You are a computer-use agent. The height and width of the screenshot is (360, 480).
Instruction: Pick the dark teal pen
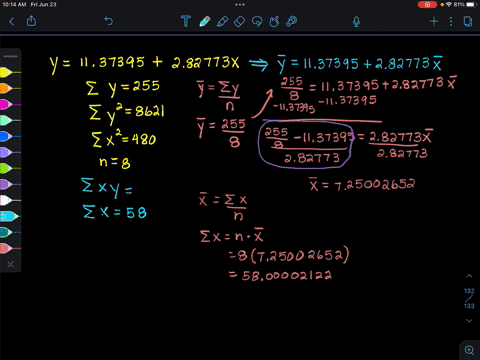coord(10,232)
